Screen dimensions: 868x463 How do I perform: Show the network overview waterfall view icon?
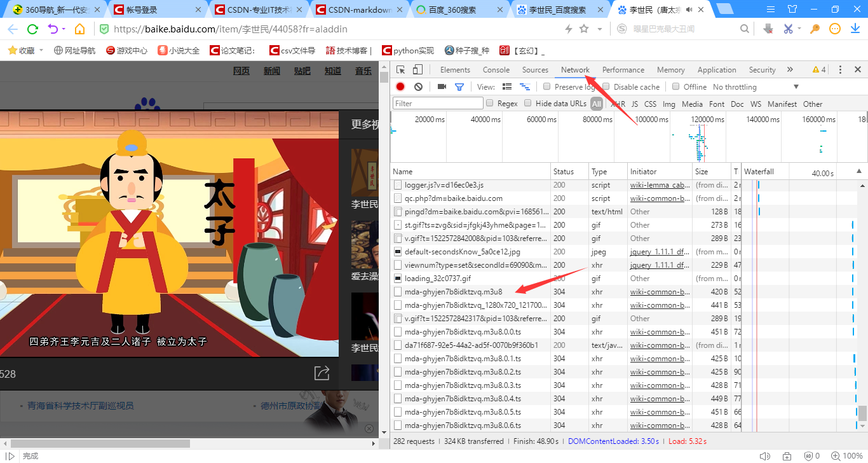point(525,87)
